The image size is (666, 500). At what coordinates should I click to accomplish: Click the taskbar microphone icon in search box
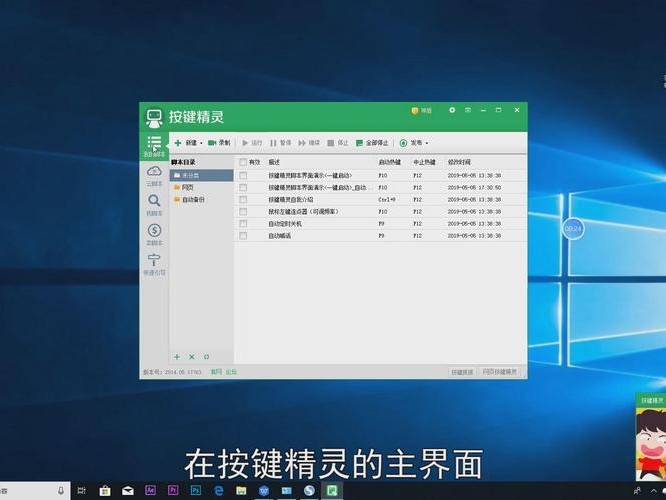tap(61, 491)
